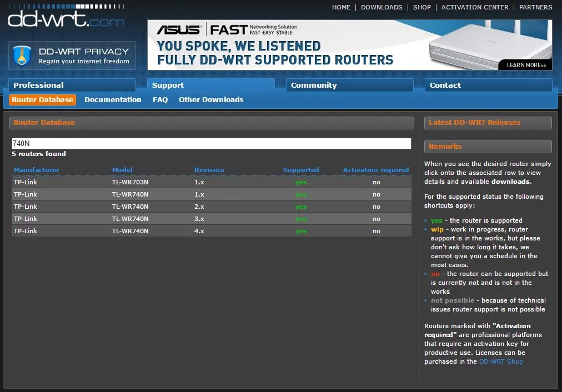This screenshot has height=392, width=562.
Task: Sort by the Model column header
Action: (x=122, y=170)
